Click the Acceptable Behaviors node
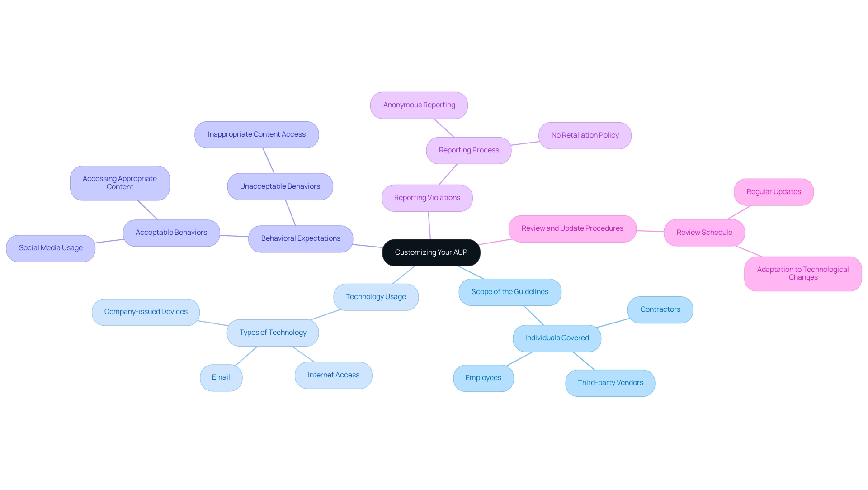868x490 pixels. pos(170,232)
